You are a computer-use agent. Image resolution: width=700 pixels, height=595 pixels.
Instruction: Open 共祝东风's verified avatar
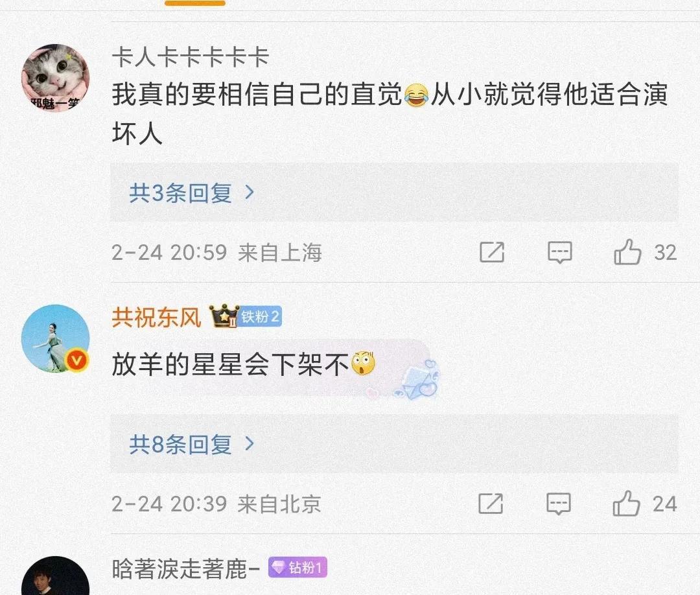tap(55, 338)
